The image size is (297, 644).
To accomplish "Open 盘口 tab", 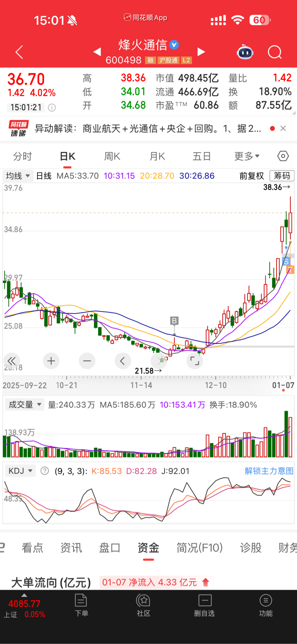I will [x=110, y=548].
